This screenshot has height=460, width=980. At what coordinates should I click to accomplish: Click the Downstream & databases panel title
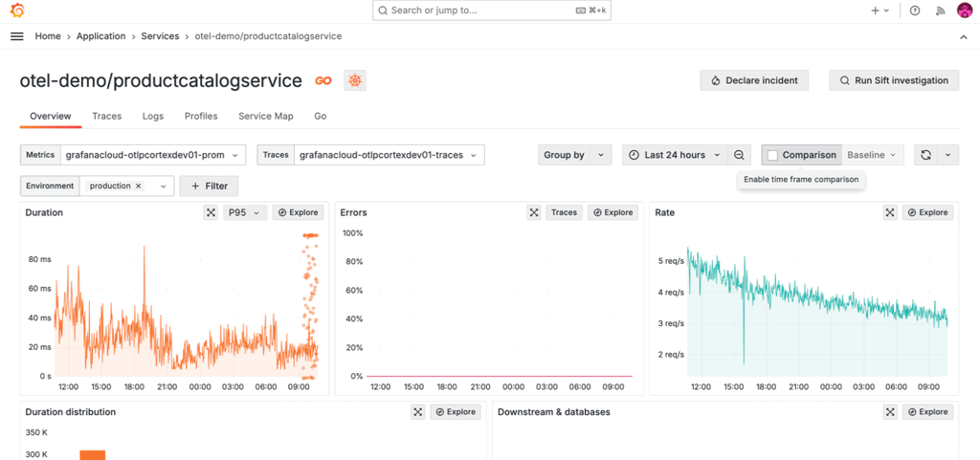[x=554, y=412]
